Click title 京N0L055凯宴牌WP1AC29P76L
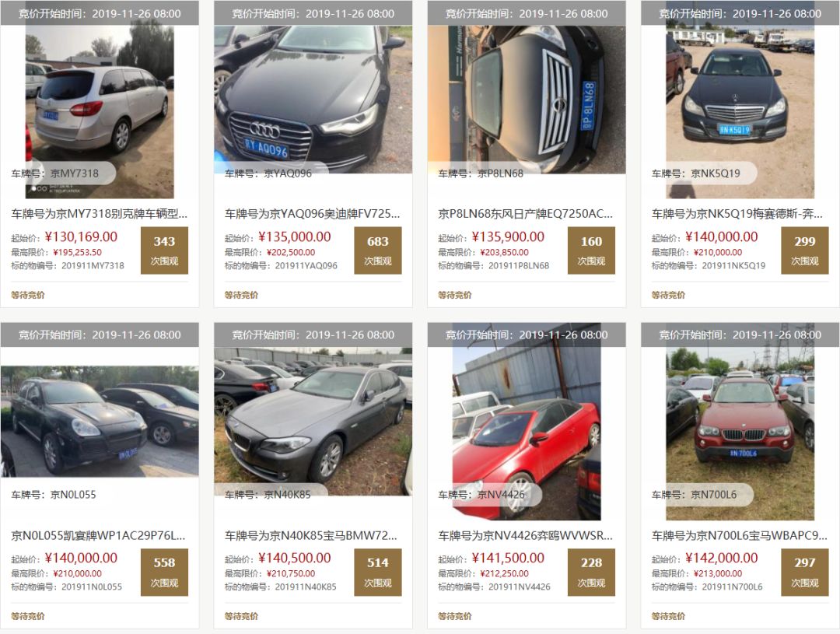This screenshot has height=634, width=840. 99,535
